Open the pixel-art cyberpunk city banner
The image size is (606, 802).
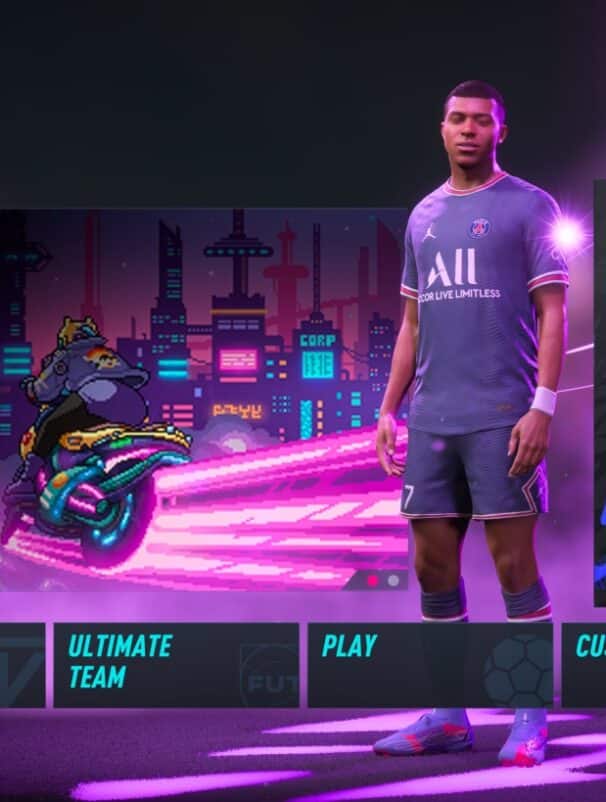(x=204, y=399)
